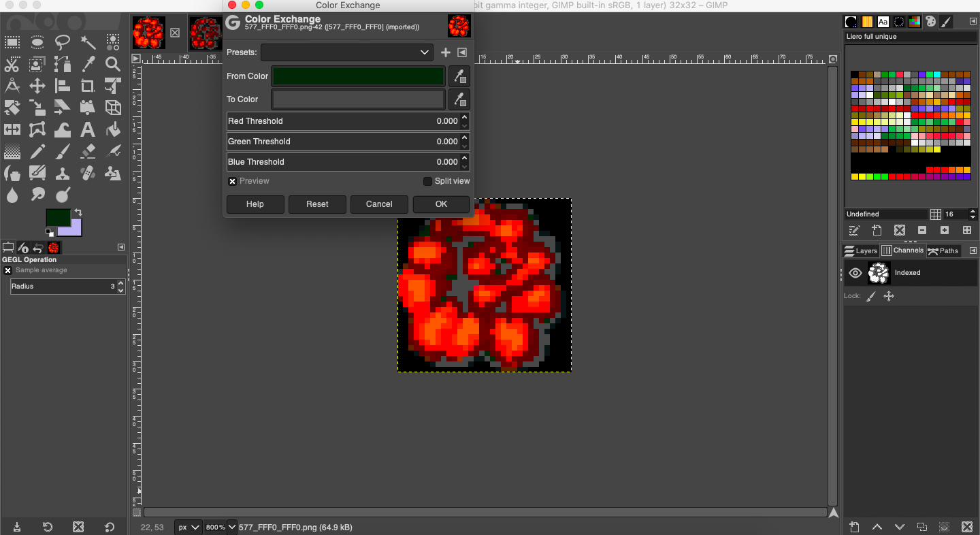Open the px units dropdown

click(189, 527)
